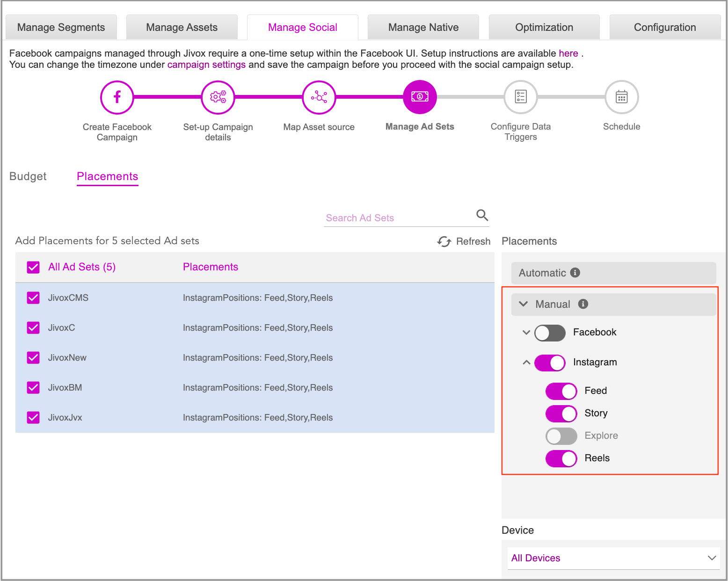Collapse the Manual placements chevron
This screenshot has width=728, height=581.
524,304
